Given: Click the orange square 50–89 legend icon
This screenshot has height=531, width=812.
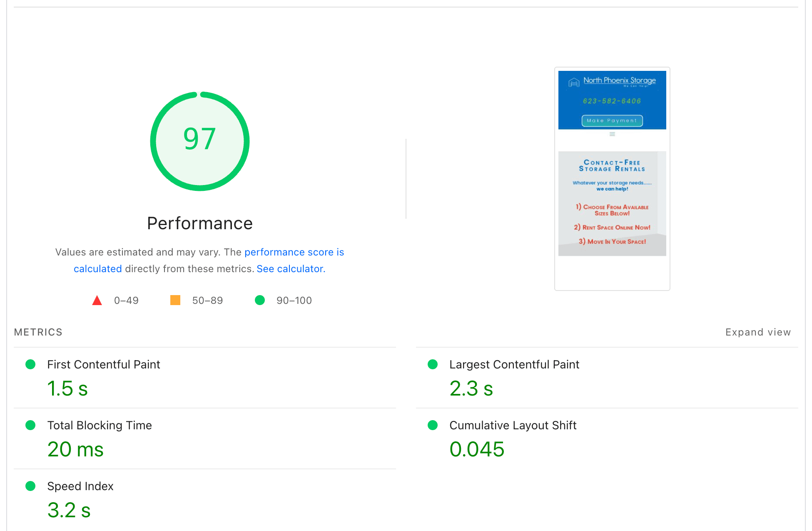Looking at the screenshot, I should point(175,300).
